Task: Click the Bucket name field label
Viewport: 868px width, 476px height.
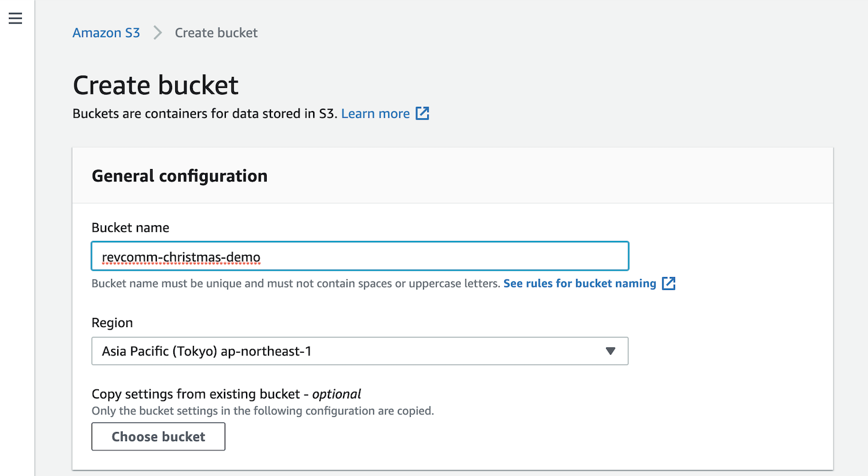Action: click(x=131, y=228)
